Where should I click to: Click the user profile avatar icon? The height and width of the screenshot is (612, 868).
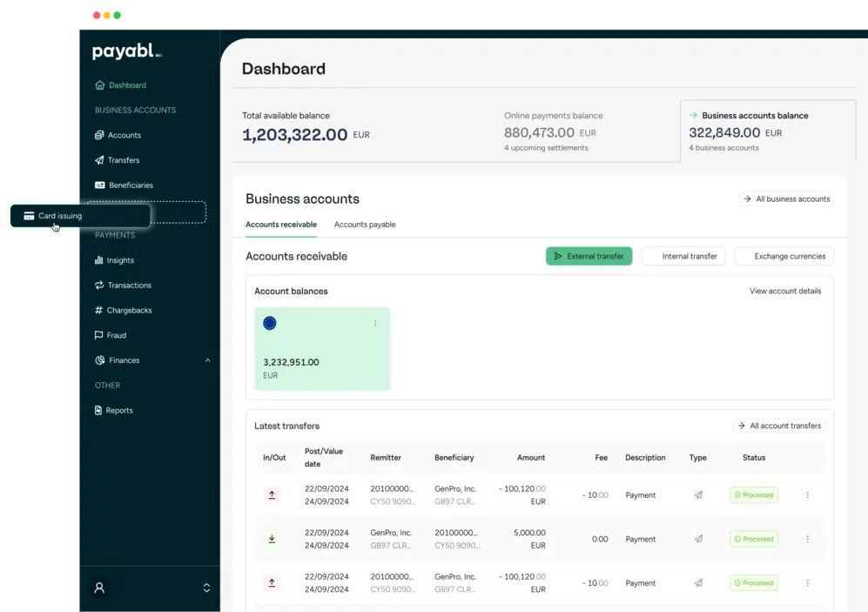[x=99, y=588]
